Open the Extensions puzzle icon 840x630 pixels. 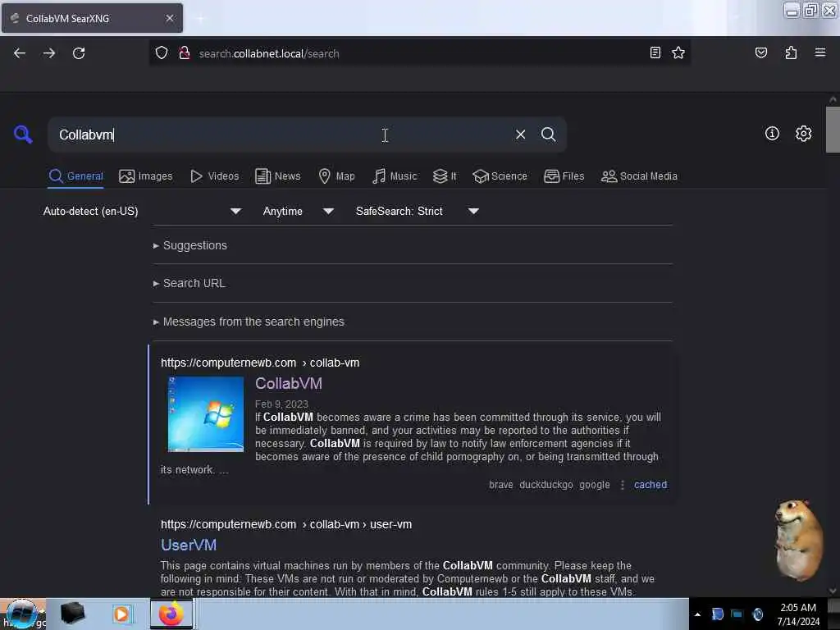(791, 52)
